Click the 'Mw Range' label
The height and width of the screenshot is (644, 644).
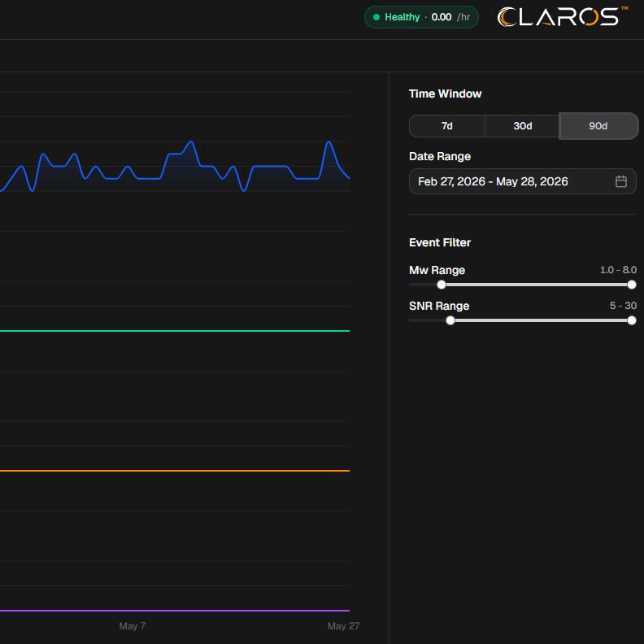point(437,270)
